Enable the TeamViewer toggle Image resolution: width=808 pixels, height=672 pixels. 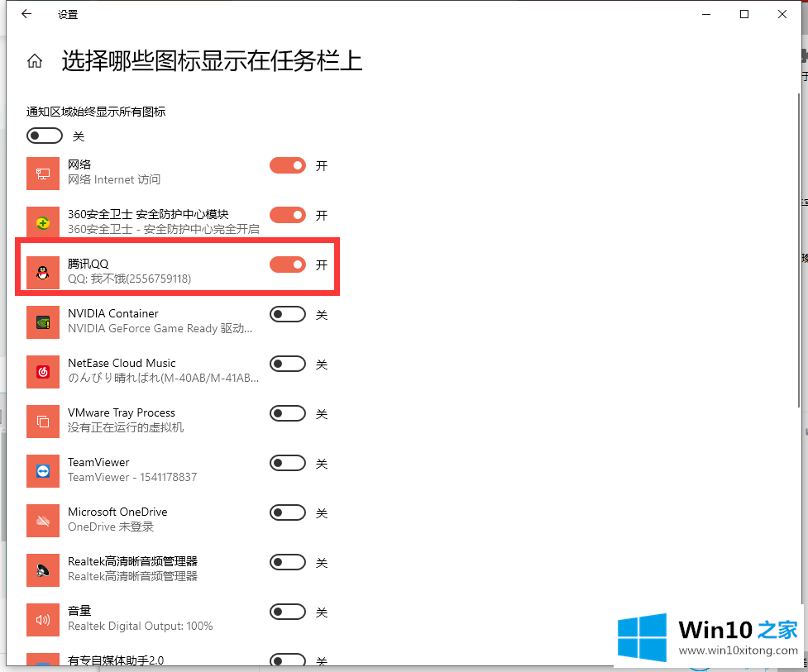coord(288,463)
